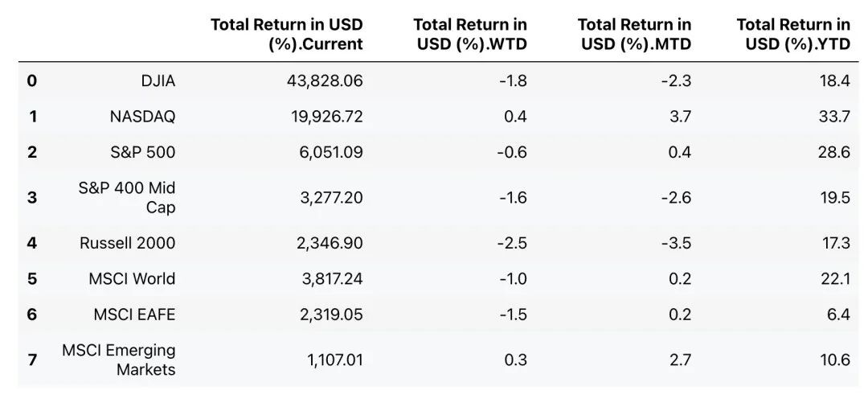Image resolution: width=868 pixels, height=399 pixels.
Task: Select the MSCI Emerging Markets label
Action: coord(119,360)
